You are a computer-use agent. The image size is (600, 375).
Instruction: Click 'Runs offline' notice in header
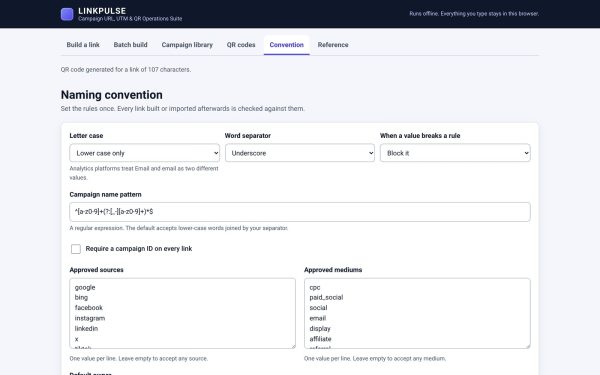(474, 14)
